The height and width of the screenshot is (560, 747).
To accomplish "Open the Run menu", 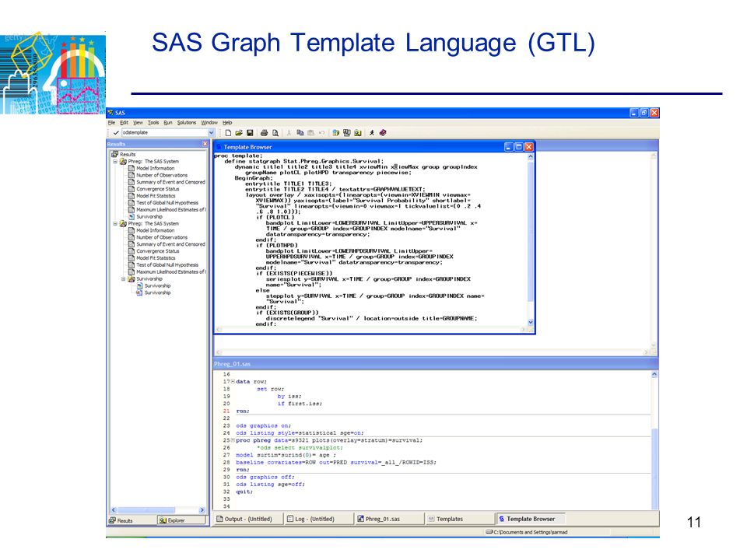I will click(168, 122).
